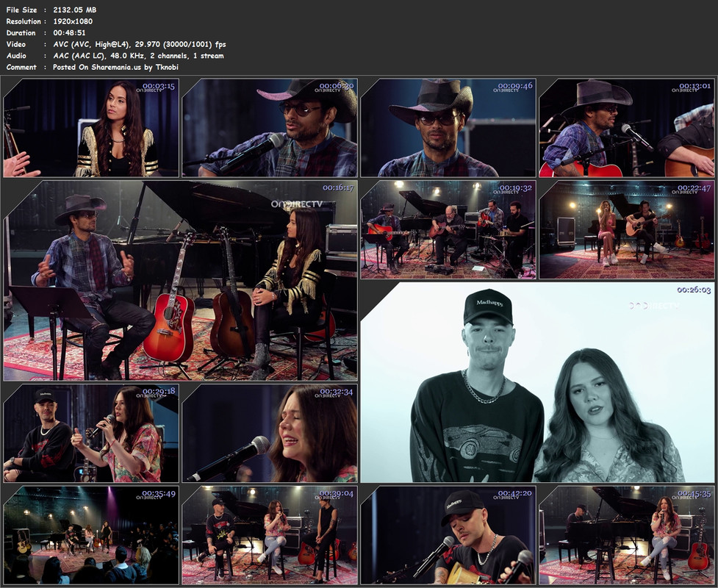Click the Resolution label

24,21
